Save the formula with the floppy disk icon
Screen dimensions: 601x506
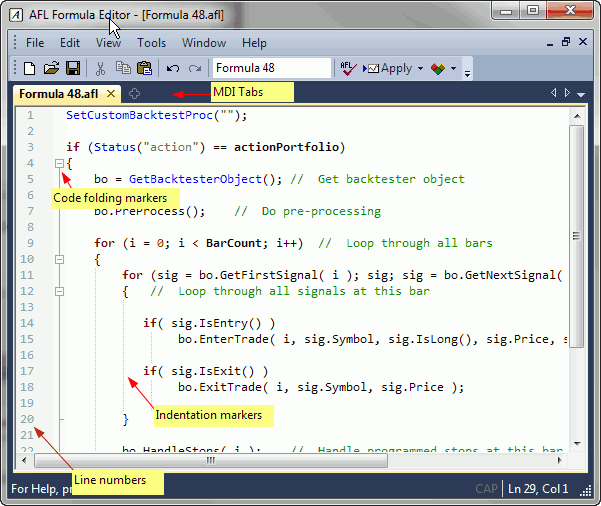[72, 69]
